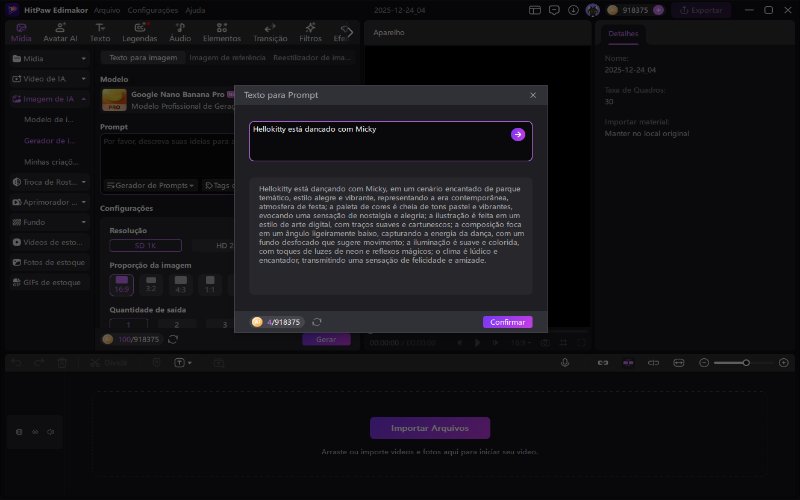This screenshot has height=500, width=800.
Task: Choose the 4:3 image proportion
Action: pos(180,284)
